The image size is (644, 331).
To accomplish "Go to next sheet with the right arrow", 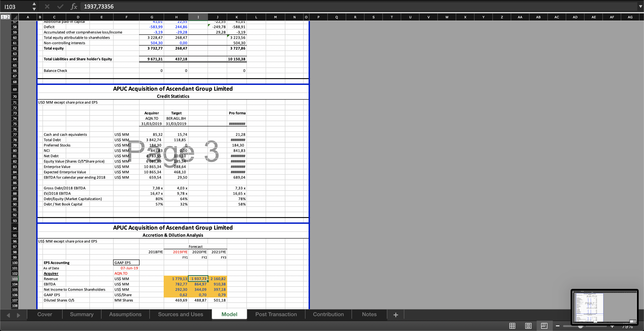I will tap(18, 315).
